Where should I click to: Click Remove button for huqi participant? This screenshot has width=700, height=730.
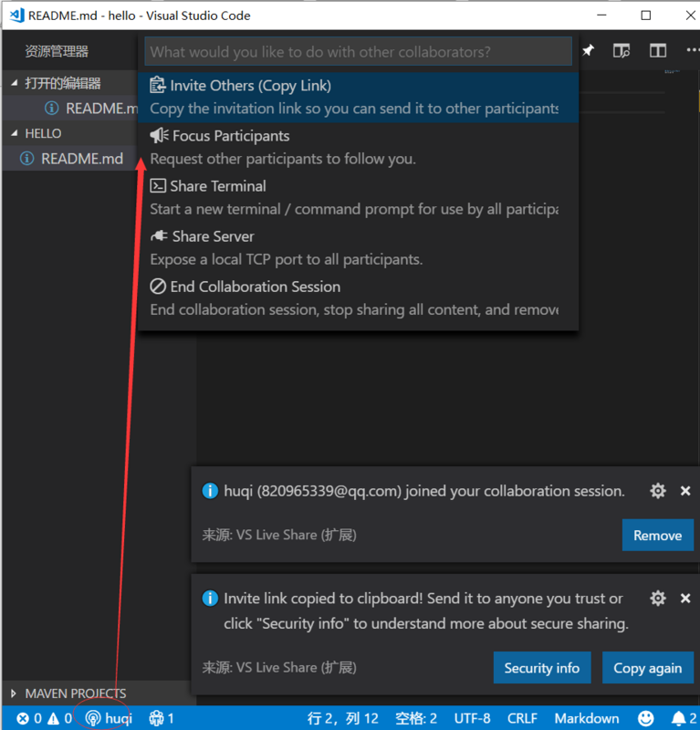point(657,536)
